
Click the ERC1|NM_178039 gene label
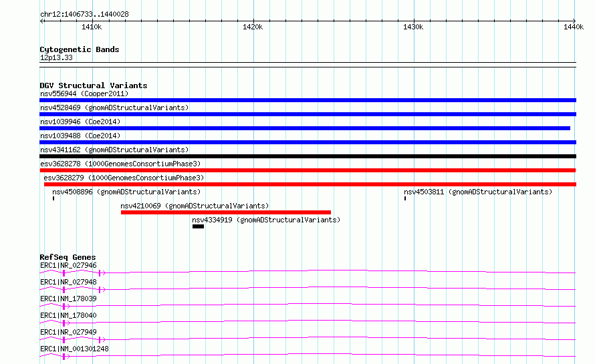pyautogui.click(x=68, y=299)
